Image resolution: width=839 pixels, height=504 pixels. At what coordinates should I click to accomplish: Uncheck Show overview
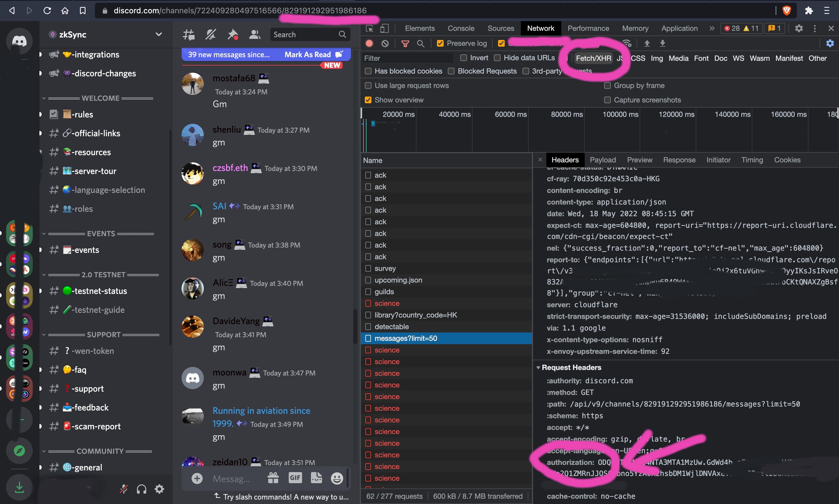click(x=368, y=100)
